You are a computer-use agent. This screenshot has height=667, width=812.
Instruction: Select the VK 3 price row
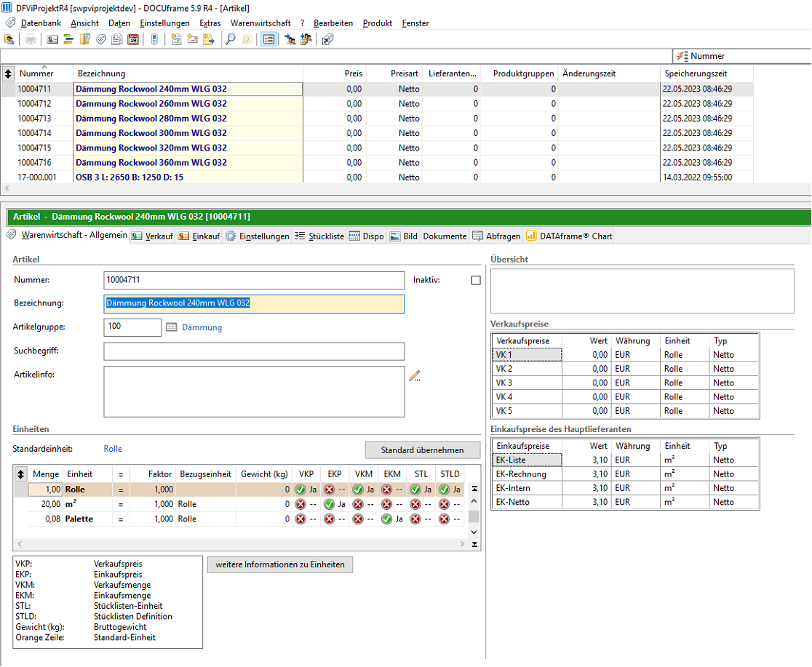coord(626,383)
